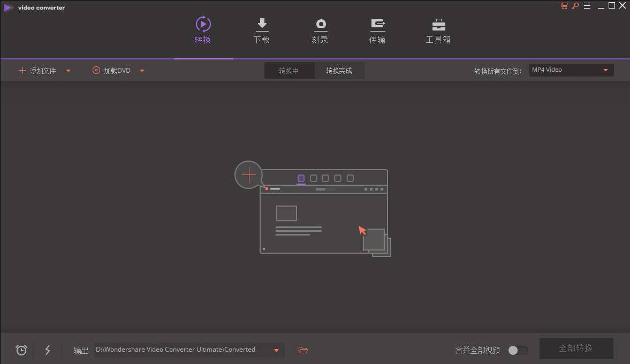Switch to the 转换完成 tab
This screenshot has height=364, width=630.
(339, 70)
